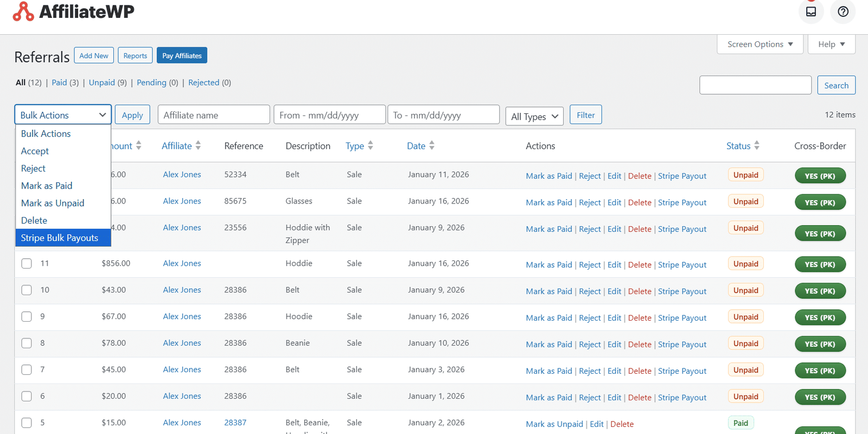
Task: Show only Rejected referrals
Action: click(x=203, y=82)
